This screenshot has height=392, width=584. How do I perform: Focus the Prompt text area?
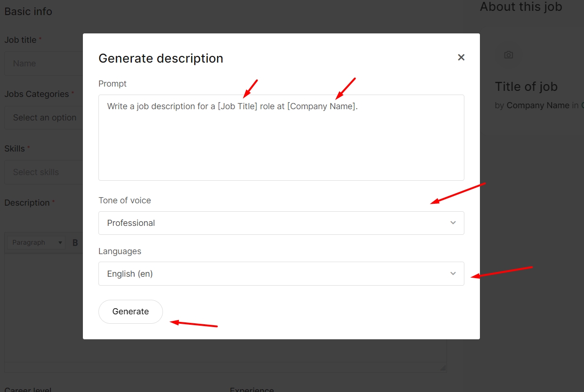tap(281, 141)
